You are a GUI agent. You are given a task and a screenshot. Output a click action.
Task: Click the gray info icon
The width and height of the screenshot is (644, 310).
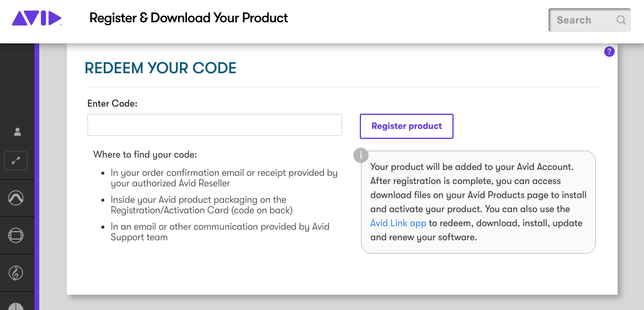pos(361,155)
